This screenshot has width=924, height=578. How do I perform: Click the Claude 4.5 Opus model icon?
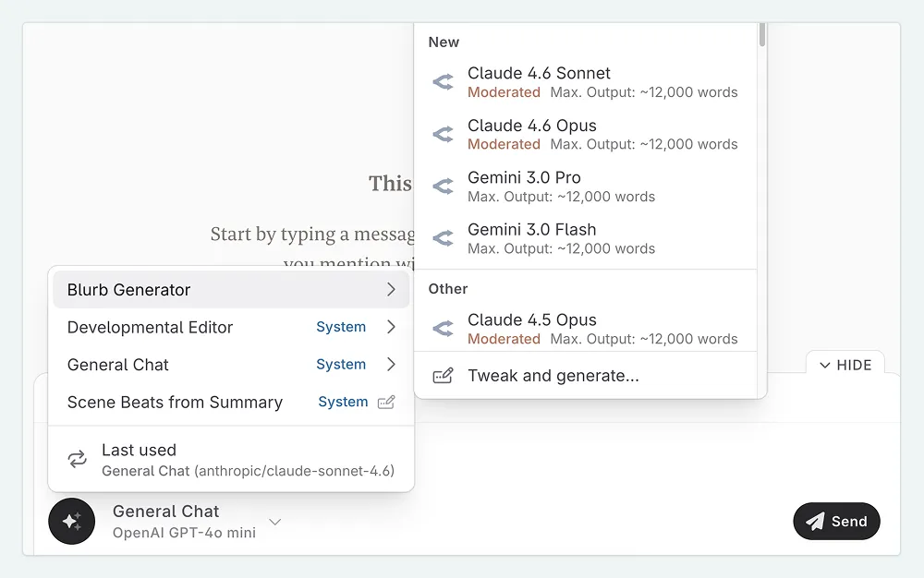[444, 329]
